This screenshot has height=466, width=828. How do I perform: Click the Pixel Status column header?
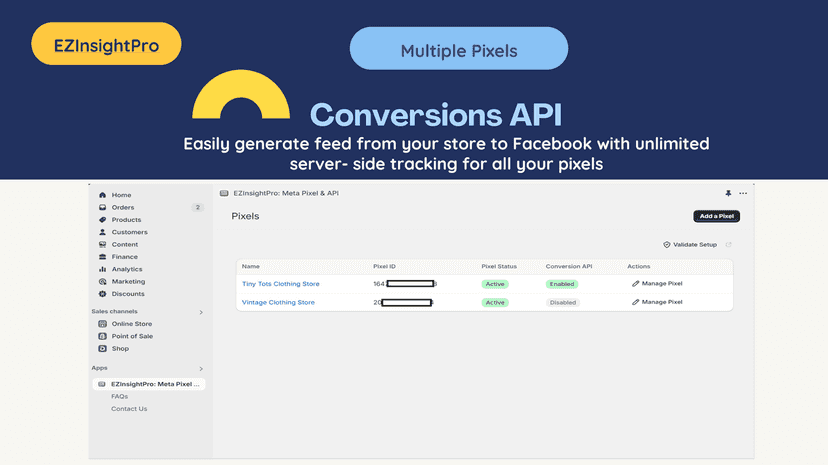click(499, 266)
